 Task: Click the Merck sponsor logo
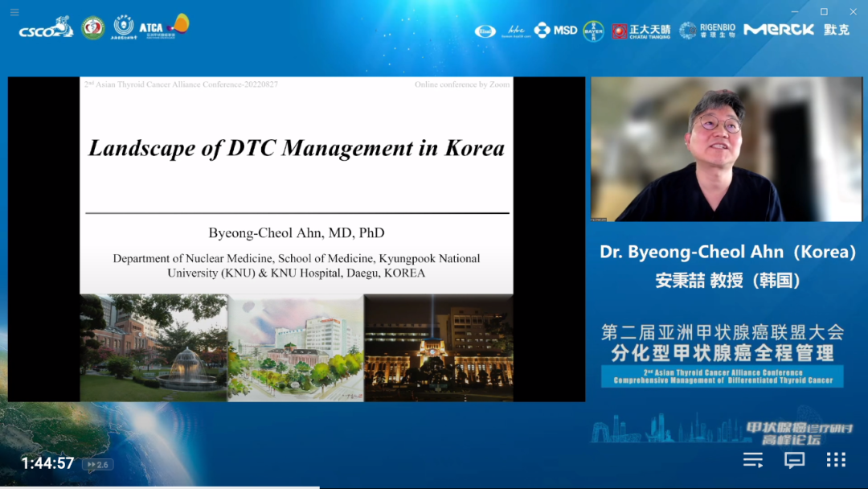[779, 30]
